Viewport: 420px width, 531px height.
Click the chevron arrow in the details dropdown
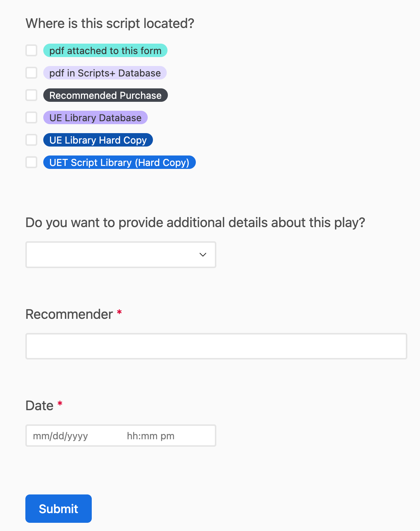(203, 255)
